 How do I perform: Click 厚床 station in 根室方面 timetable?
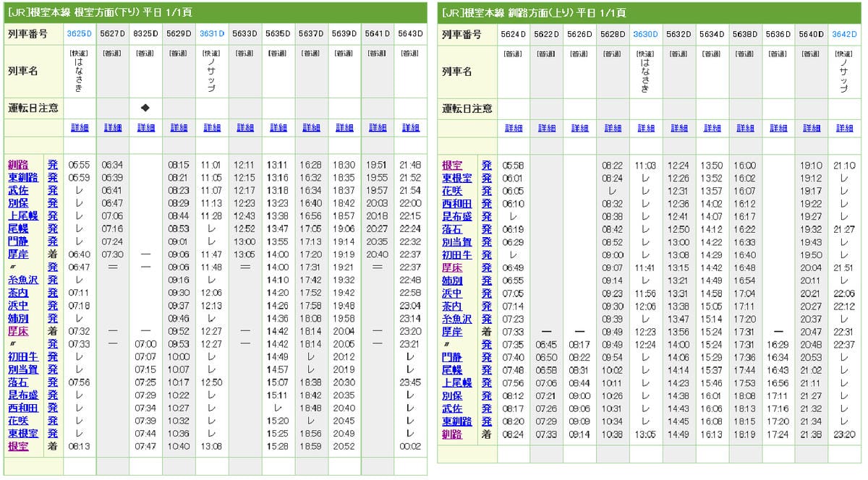coord(18,331)
